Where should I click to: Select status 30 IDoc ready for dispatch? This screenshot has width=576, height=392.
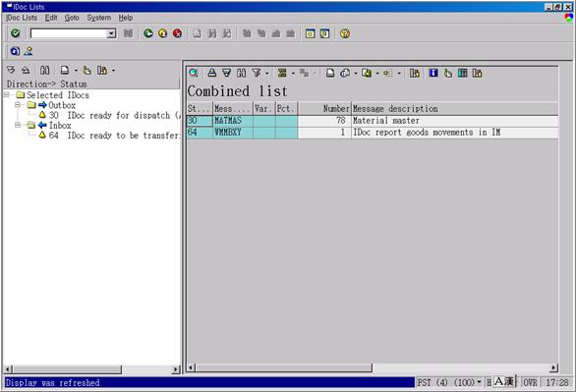(x=110, y=115)
